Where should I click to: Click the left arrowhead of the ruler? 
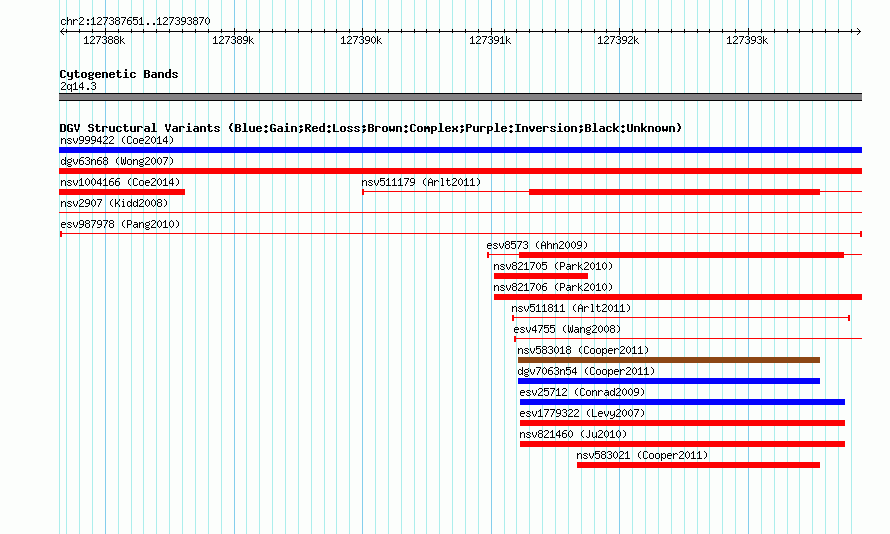62,31
